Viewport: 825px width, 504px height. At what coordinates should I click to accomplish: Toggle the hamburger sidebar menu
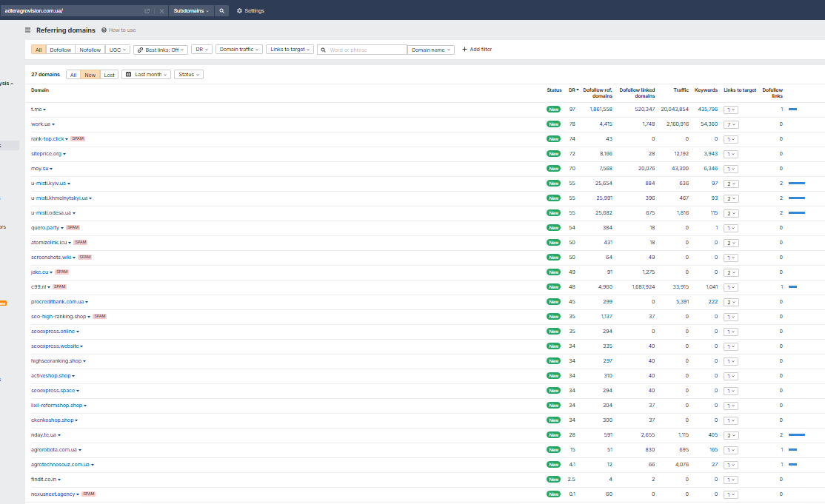point(28,30)
